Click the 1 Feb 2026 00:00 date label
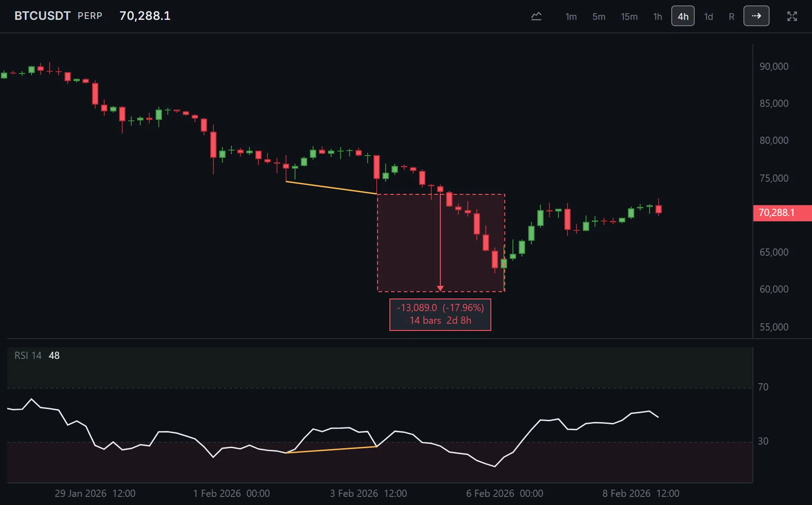The height and width of the screenshot is (505, 812). pos(231,493)
